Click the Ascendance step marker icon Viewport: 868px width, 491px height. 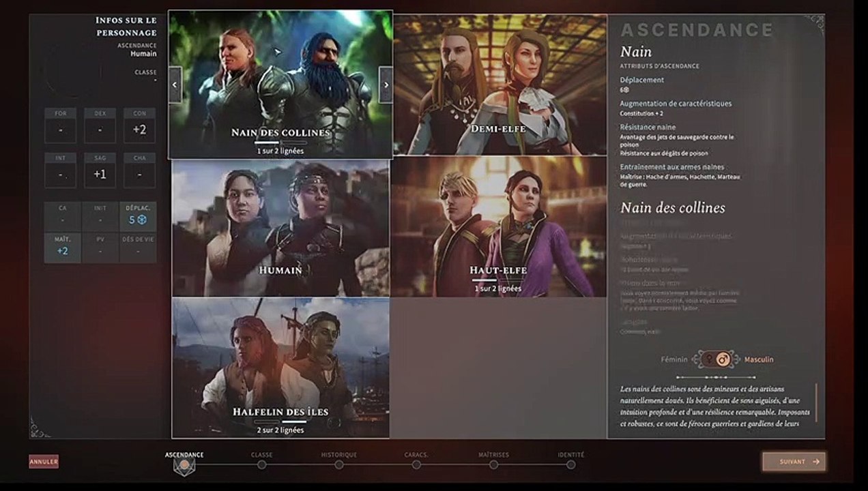coord(184,466)
